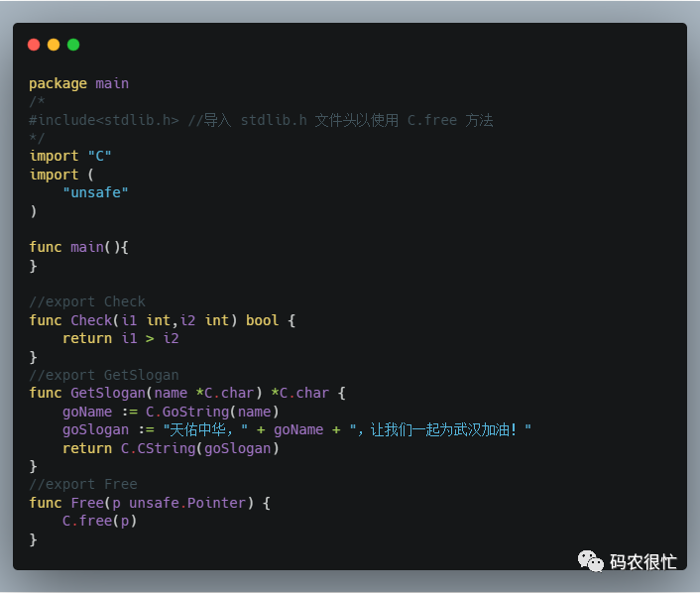Click the WeChat logo icon
700x593 pixels.
(590, 561)
